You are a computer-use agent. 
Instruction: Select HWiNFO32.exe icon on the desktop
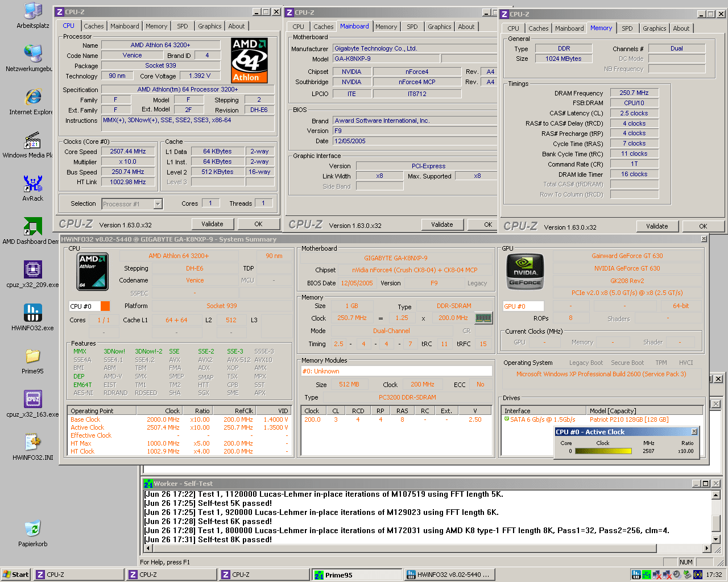click(x=32, y=318)
